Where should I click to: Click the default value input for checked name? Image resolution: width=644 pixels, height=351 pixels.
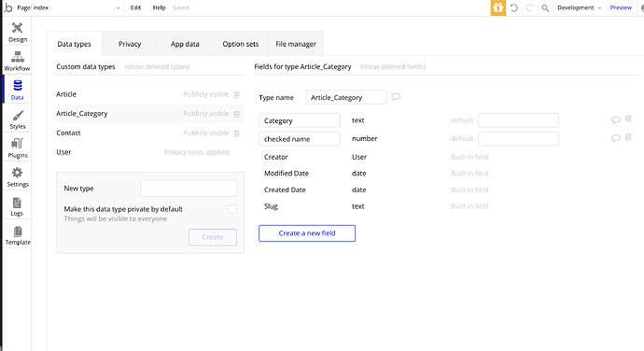(x=518, y=138)
